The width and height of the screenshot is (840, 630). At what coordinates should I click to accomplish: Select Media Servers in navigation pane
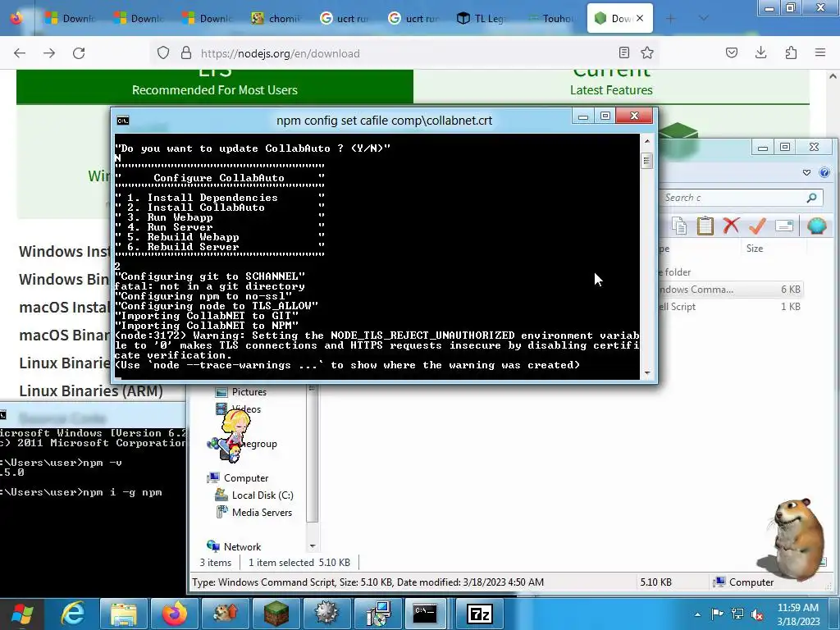pyautogui.click(x=262, y=512)
